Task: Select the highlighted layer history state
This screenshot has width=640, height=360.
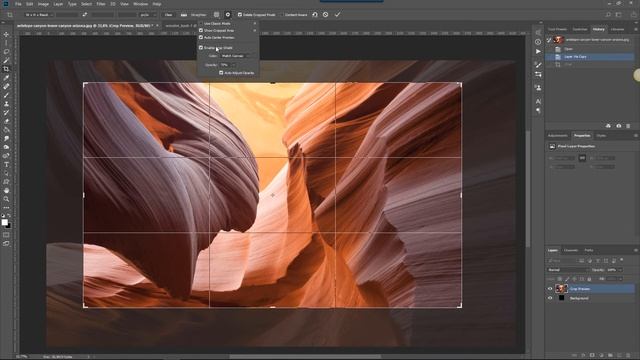Action: tap(591, 57)
